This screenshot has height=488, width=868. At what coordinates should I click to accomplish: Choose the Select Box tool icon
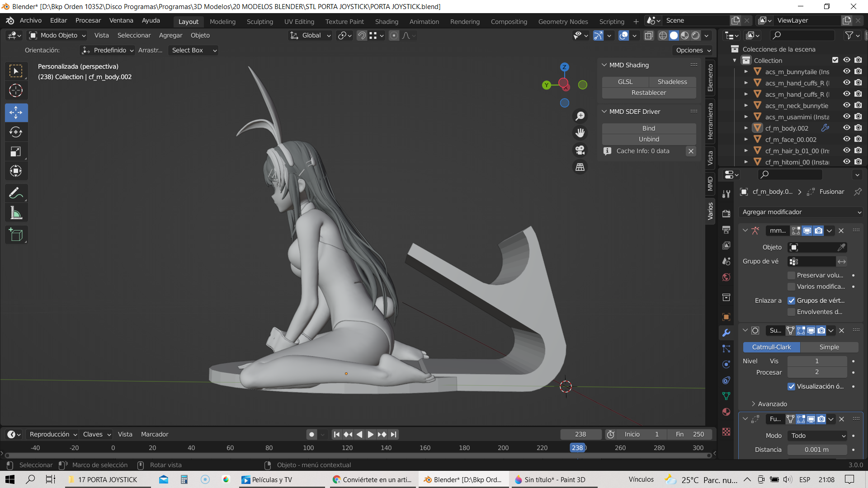[16, 71]
